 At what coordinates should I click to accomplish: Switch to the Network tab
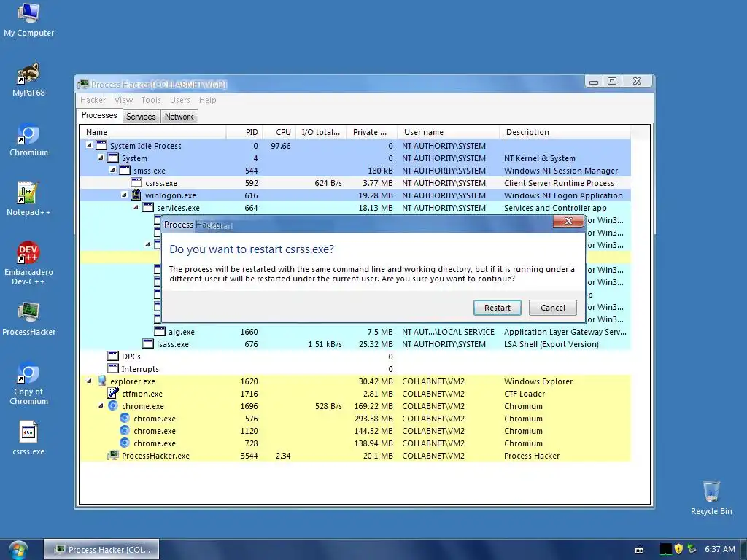[179, 117]
